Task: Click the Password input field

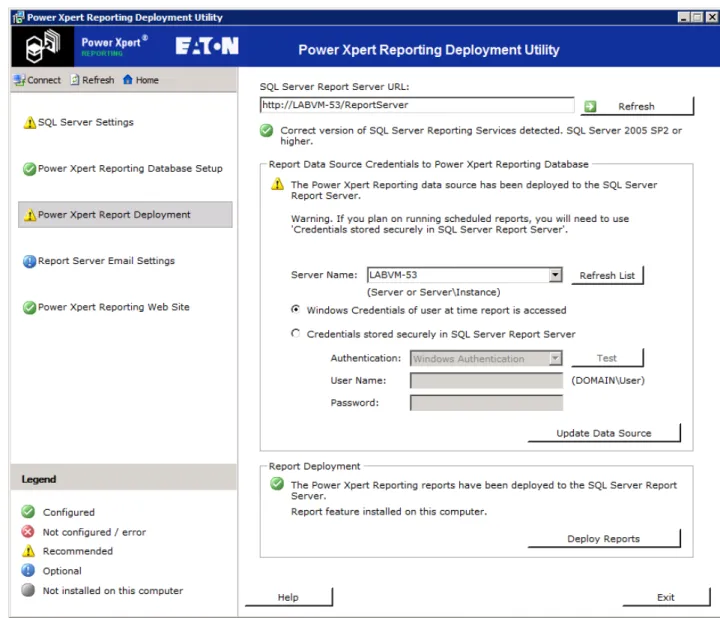Action: pos(486,403)
